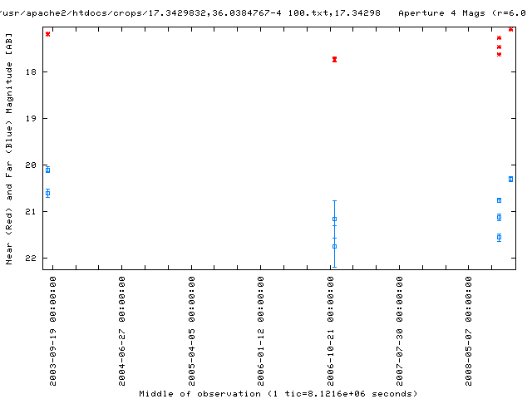This screenshot has height=399, width=532.
Task: Click the red data point near October 2006
Action: tap(334, 59)
